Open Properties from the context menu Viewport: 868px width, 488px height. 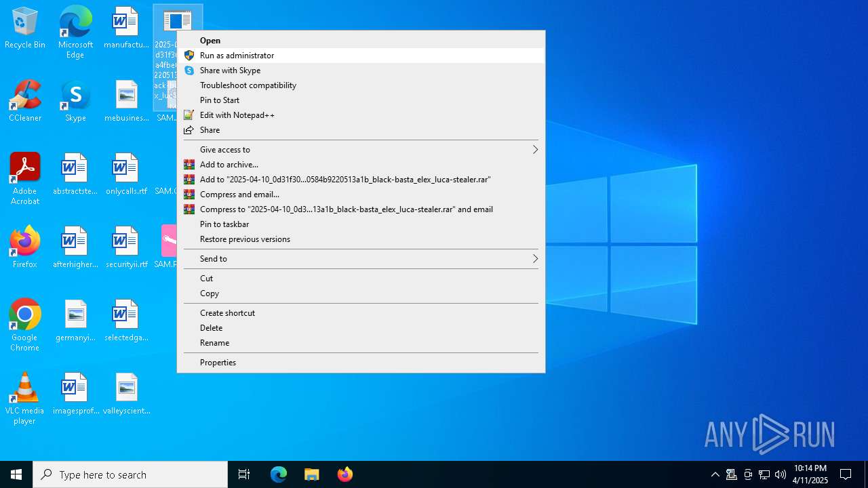point(361,363)
